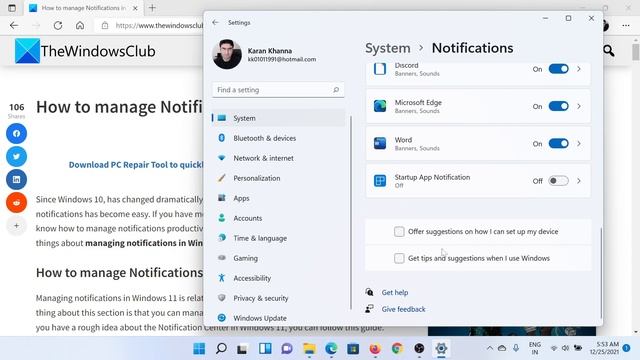The image size is (640, 360).
Task: Open a new browser tab
Action: coord(152,8)
